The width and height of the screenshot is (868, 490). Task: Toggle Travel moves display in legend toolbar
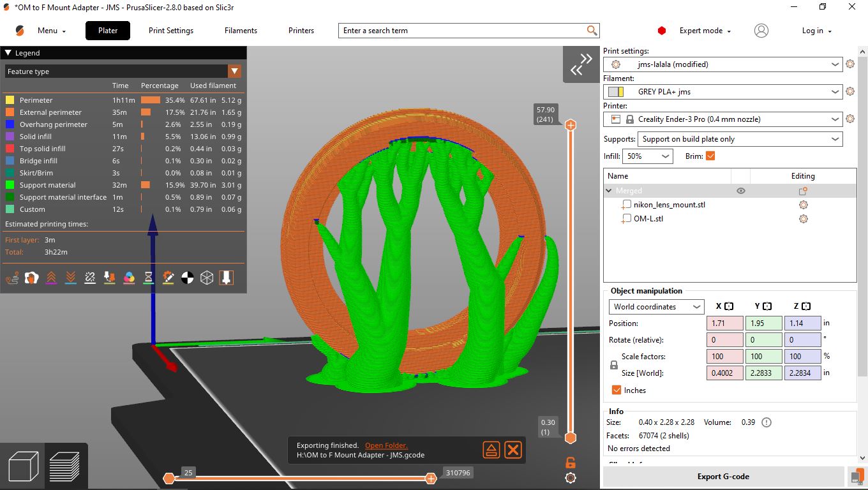coord(12,278)
